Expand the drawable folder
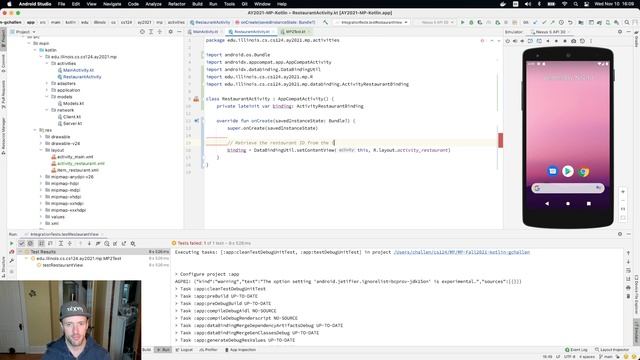The width and height of the screenshot is (640, 360). (x=41, y=137)
